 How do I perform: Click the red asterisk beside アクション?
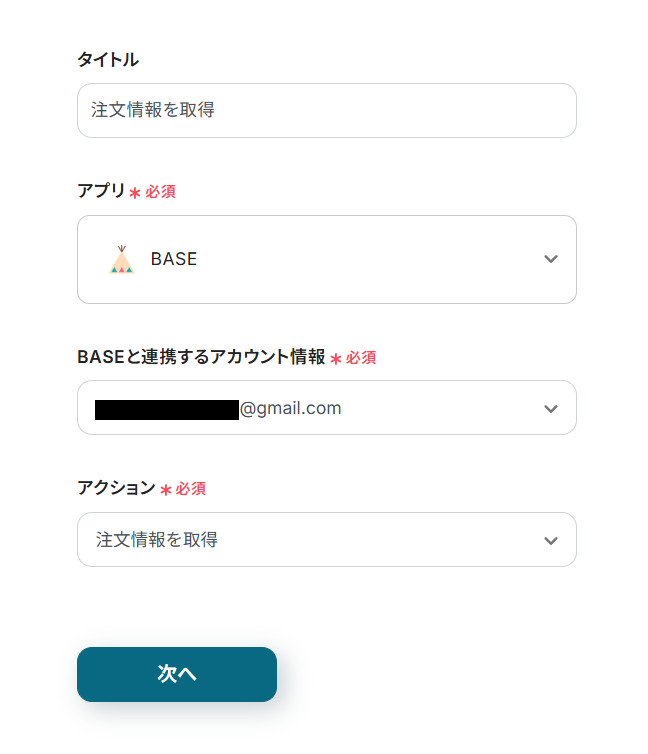pyautogui.click(x=166, y=490)
